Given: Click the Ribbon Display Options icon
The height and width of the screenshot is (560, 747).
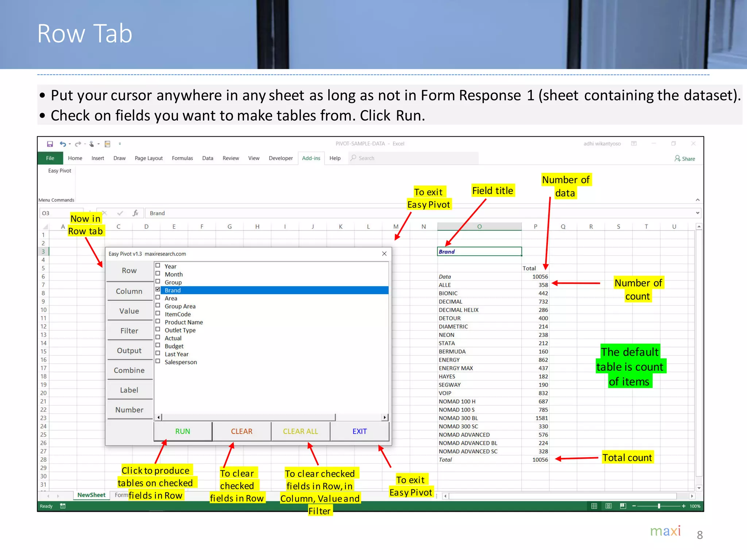Looking at the screenshot, I should tap(634, 144).
